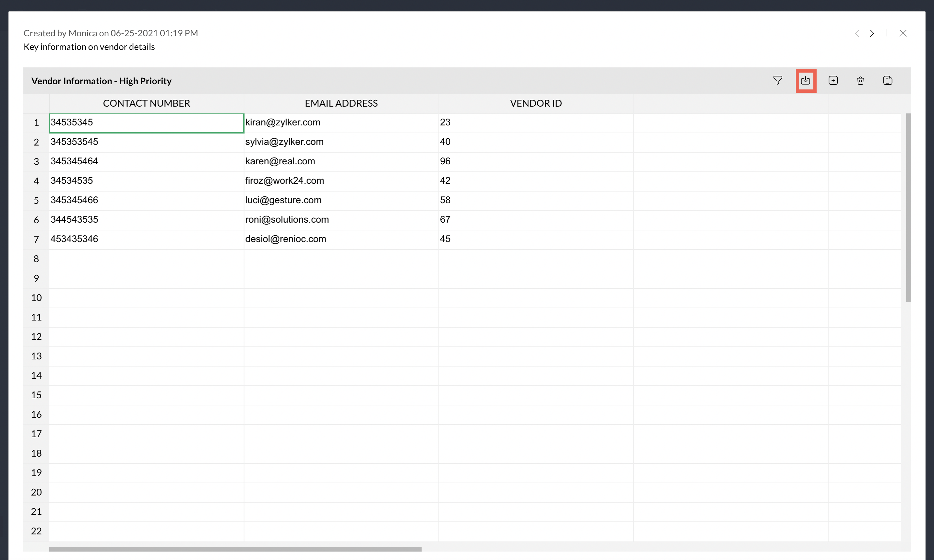
Task: Click the add new plus icon
Action: pyautogui.click(x=833, y=80)
